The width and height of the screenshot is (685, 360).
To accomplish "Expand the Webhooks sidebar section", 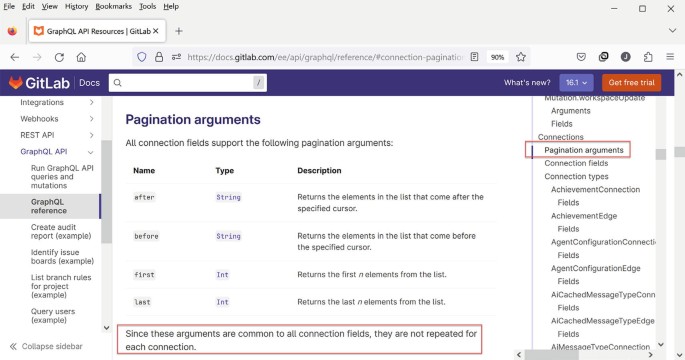I will [91, 119].
